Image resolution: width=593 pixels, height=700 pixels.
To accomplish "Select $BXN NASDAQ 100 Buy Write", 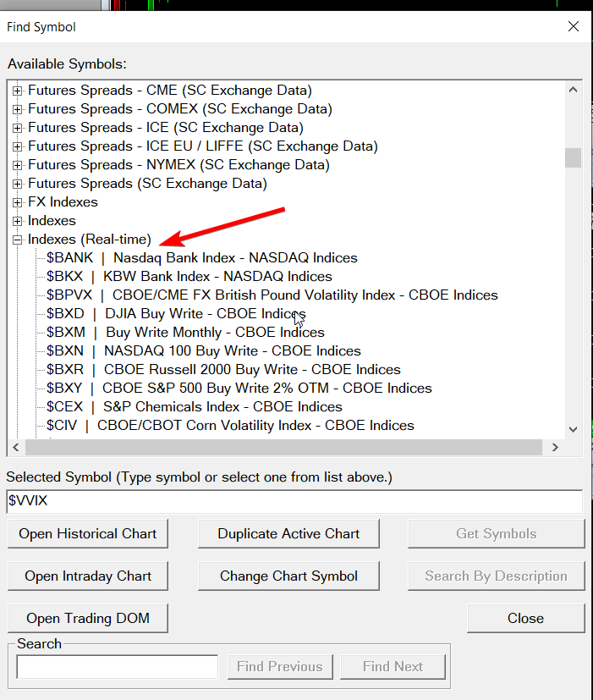I will pos(204,351).
